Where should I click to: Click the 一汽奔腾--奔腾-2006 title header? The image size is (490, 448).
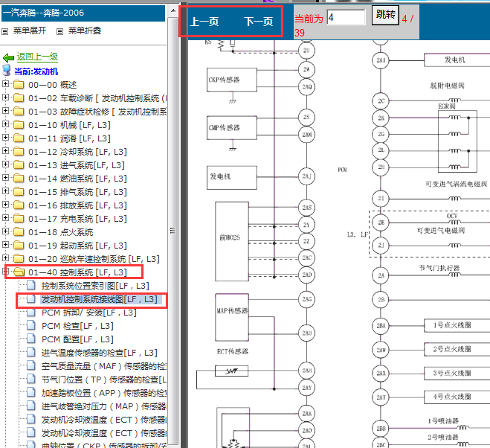pyautogui.click(x=83, y=13)
